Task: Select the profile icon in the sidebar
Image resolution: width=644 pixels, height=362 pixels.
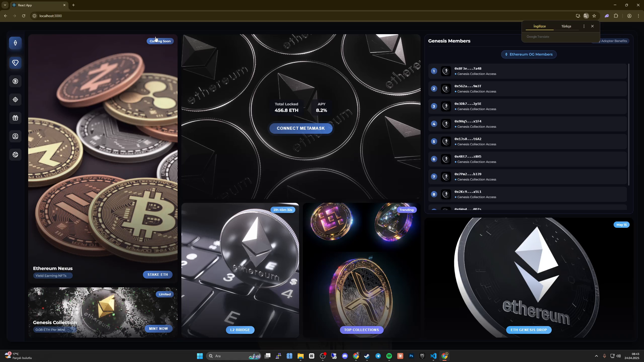Action: point(15,136)
